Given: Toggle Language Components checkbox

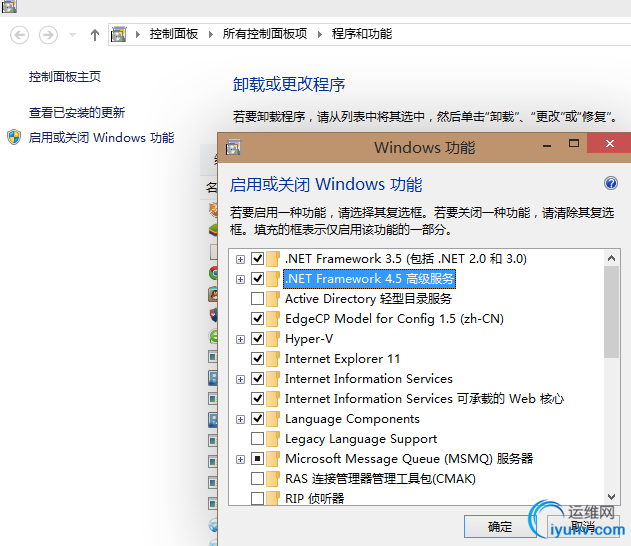Looking at the screenshot, I should pos(258,418).
